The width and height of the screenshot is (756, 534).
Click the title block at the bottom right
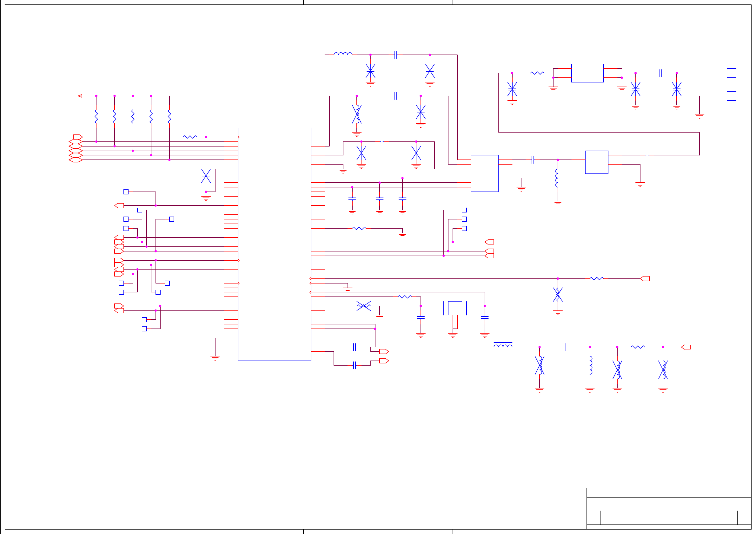[668, 508]
